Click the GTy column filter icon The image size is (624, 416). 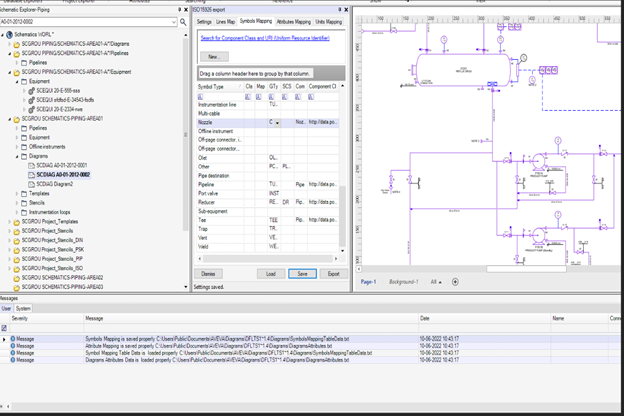pos(271,97)
